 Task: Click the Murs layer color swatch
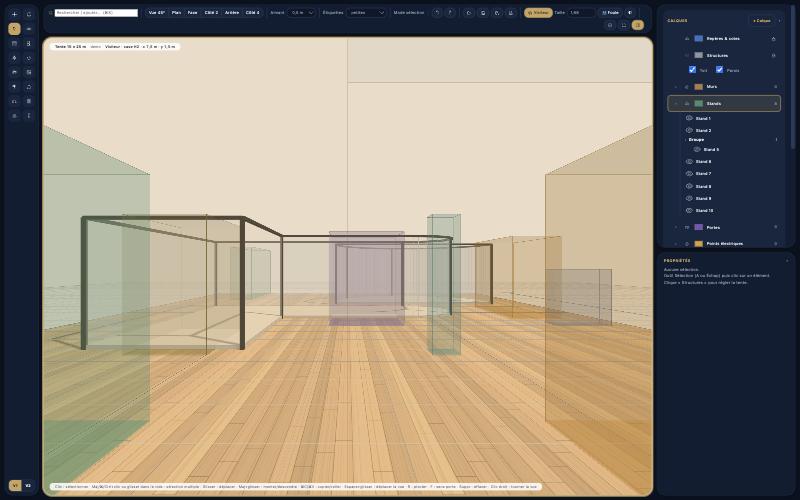click(x=698, y=87)
